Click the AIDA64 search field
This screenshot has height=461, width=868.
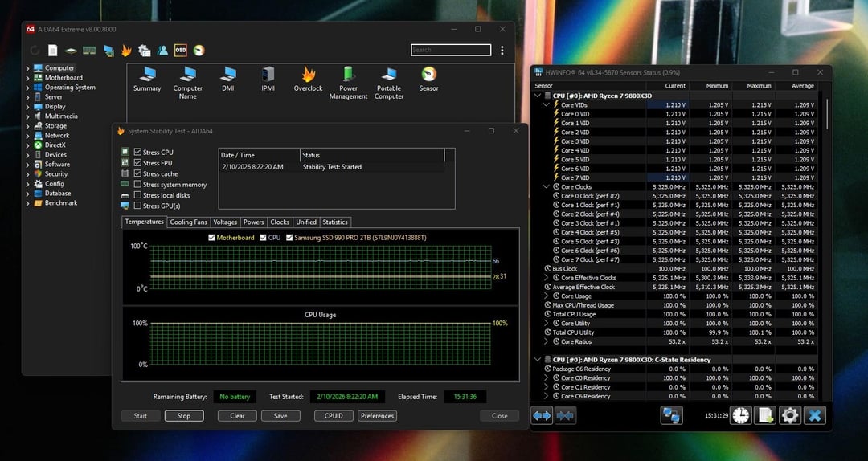[x=451, y=50]
